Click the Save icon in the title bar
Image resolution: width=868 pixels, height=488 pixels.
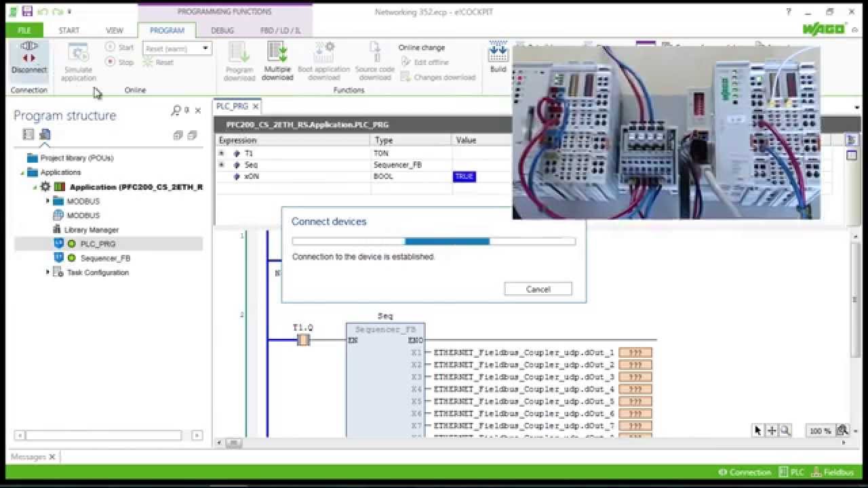click(x=27, y=12)
